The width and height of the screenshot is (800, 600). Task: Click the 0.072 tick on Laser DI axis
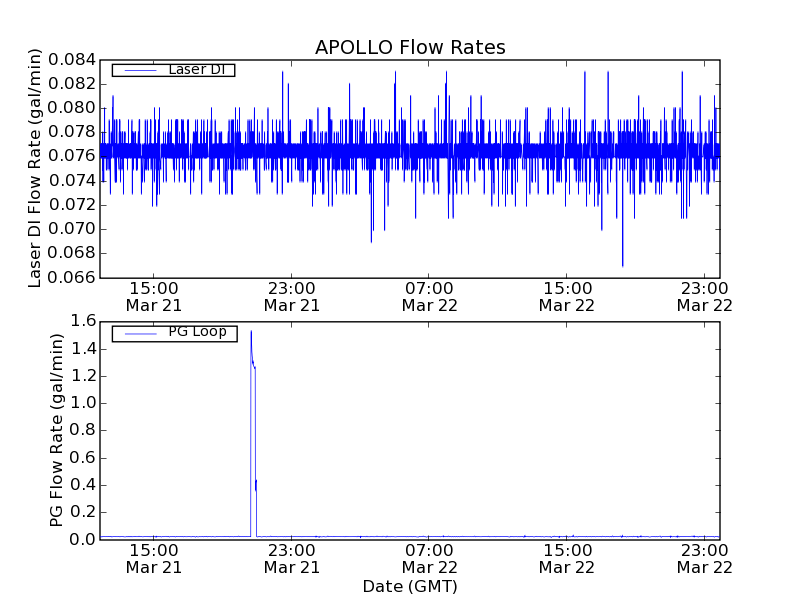72,205
